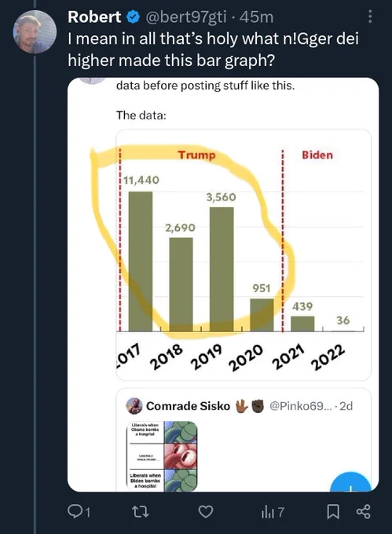Open the @bert97gti handle link
Image resolution: width=392 pixels, height=534 pixels.
186,17
